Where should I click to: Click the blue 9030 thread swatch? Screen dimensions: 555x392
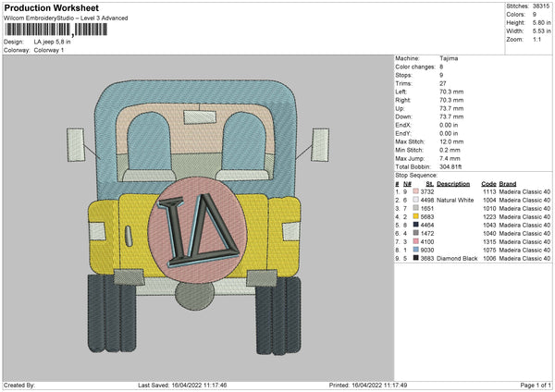(x=415, y=250)
